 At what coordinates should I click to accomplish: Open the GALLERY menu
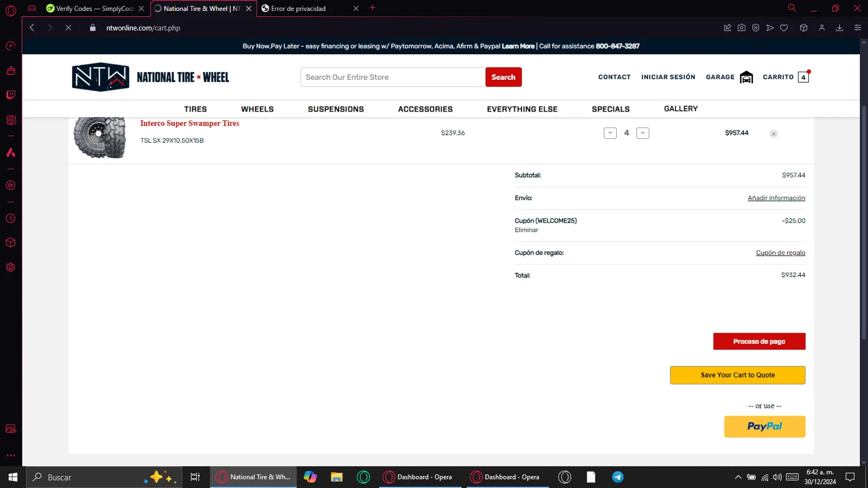[x=681, y=109]
